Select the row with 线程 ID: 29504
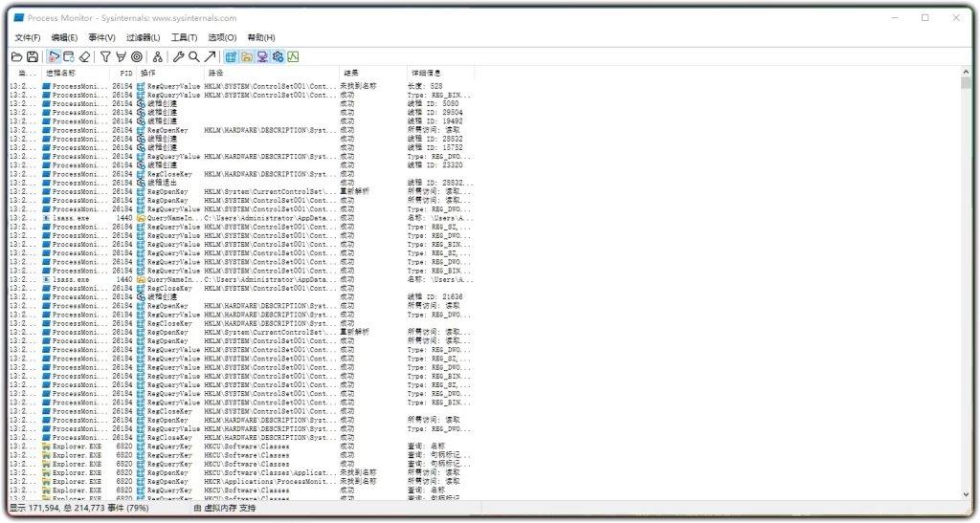Screen dimensions: 980x523 [241, 112]
